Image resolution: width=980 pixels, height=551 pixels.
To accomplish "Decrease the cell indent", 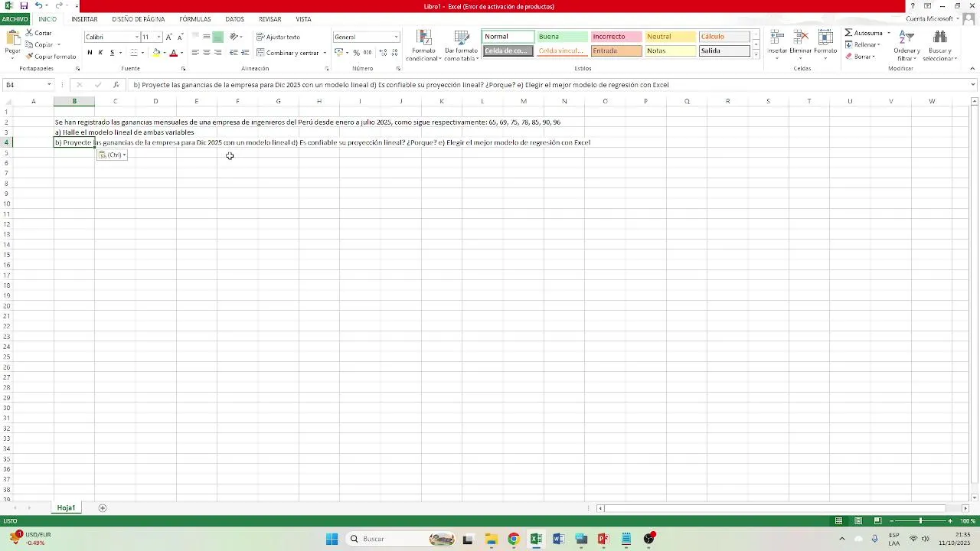I will pyautogui.click(x=234, y=53).
